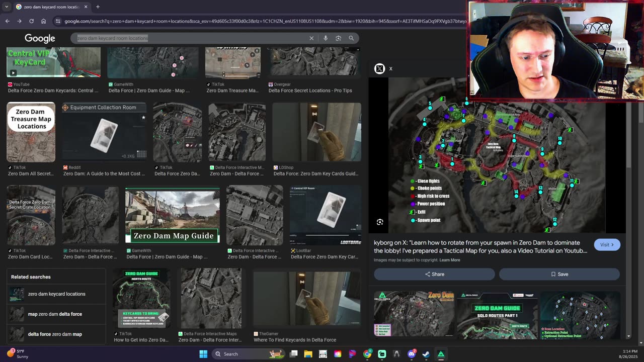Open the LDShop Key Cards Guide thumbnail
Viewport: 644px width, 362px height.
[x=316, y=132]
